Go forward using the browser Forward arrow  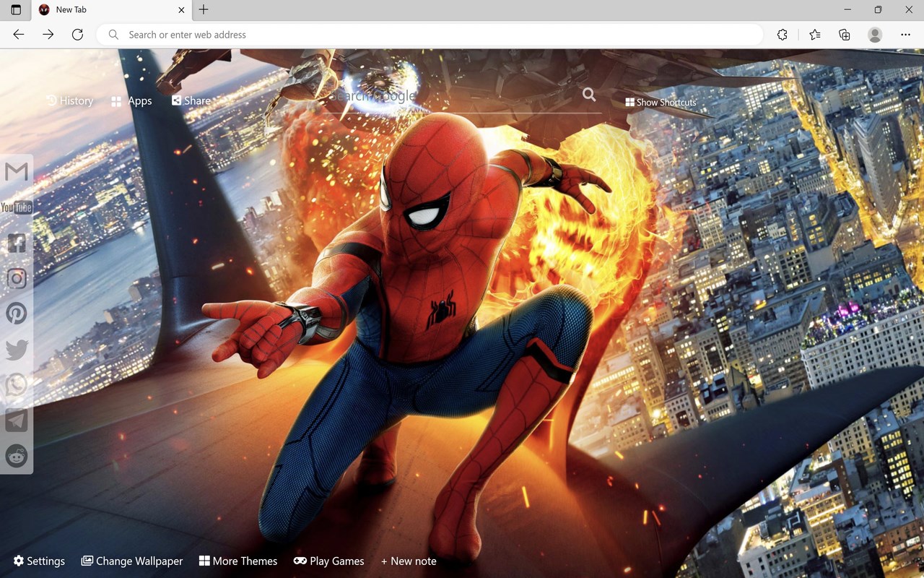click(48, 35)
